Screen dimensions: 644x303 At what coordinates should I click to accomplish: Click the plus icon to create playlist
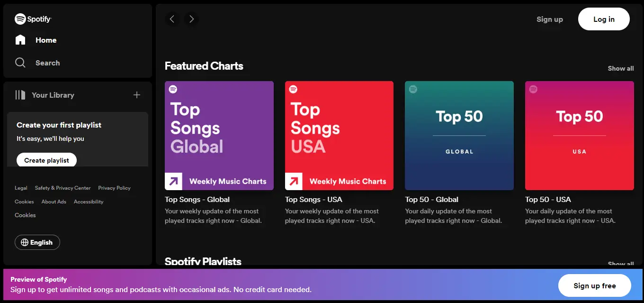(x=137, y=95)
